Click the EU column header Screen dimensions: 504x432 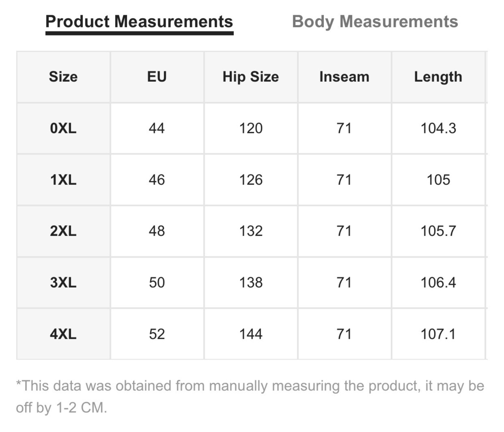(x=157, y=77)
